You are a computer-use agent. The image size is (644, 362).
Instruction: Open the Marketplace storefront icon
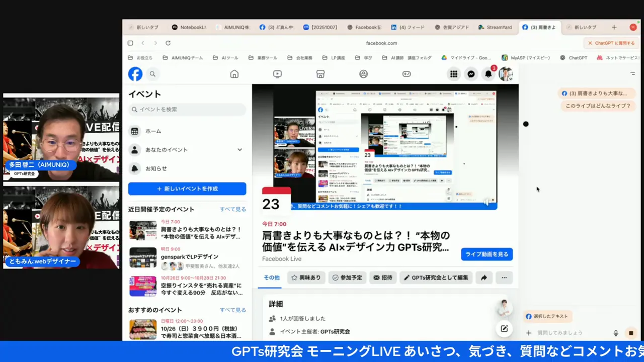point(320,74)
